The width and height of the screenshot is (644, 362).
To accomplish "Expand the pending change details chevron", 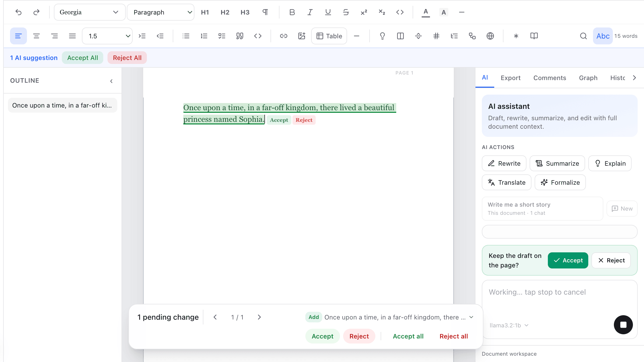I will click(472, 317).
